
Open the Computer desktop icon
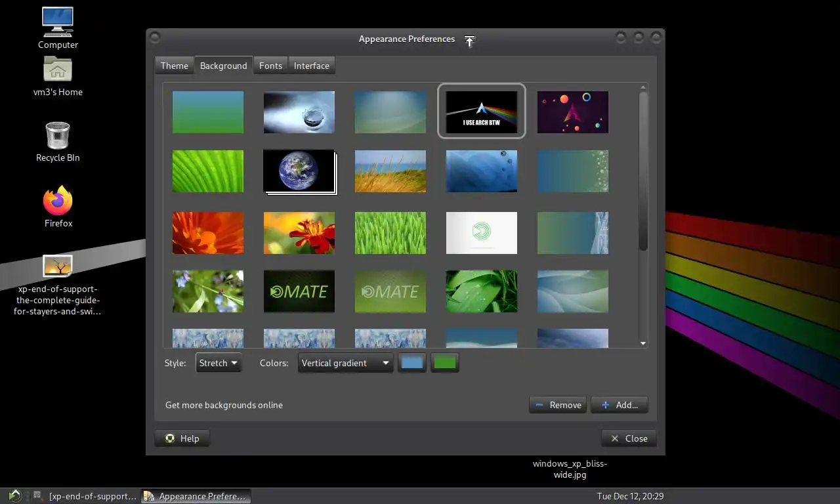click(58, 28)
